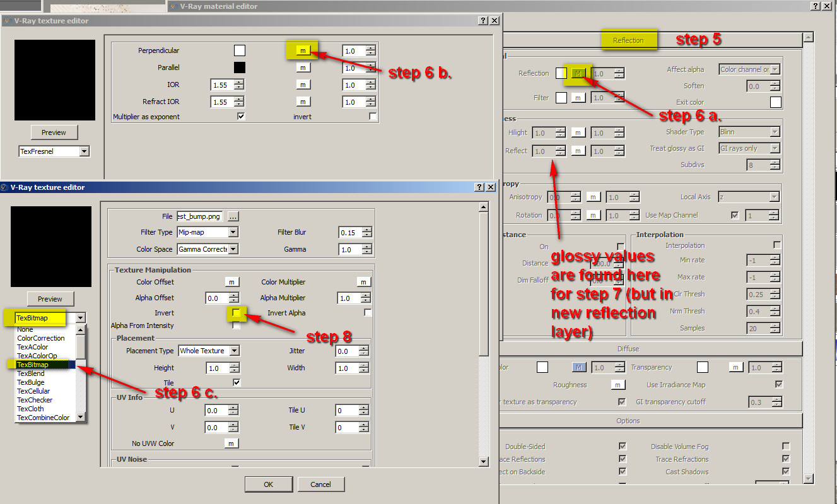This screenshot has height=504, width=837.
Task: Pick the black Parallel color swatch
Action: pos(240,67)
